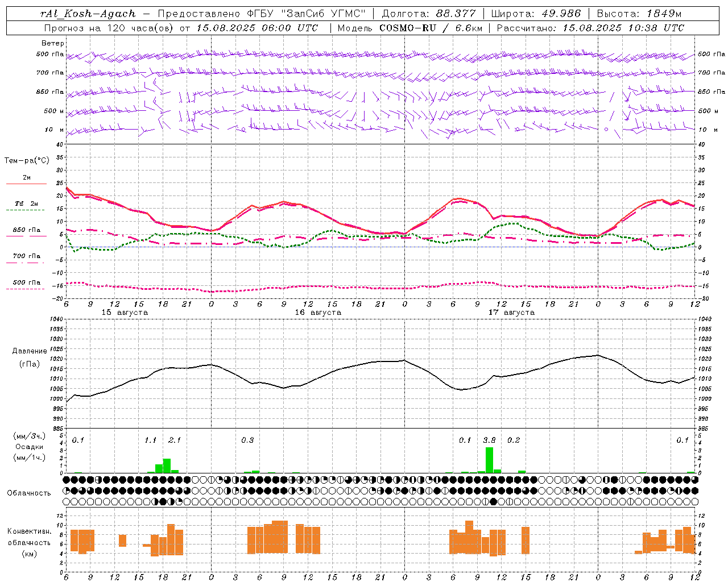Click the left 500 м wind level label
Screen dimensions: 728x582
(55, 111)
